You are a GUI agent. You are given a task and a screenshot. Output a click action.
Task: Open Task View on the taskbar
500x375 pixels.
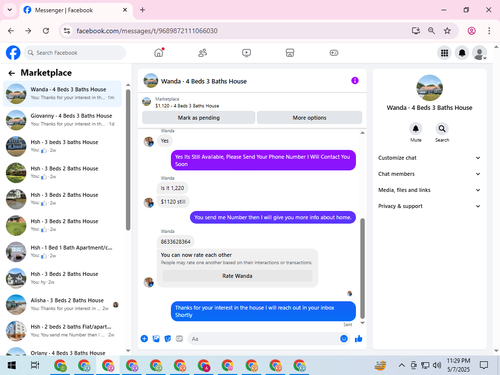[35, 365]
